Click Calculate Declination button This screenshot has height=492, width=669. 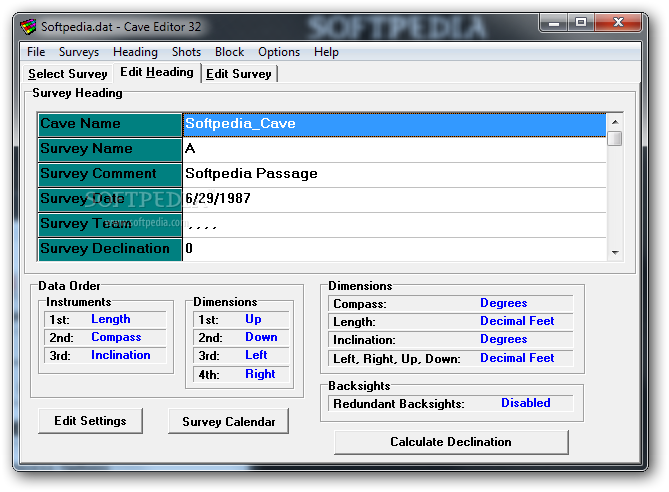click(451, 442)
